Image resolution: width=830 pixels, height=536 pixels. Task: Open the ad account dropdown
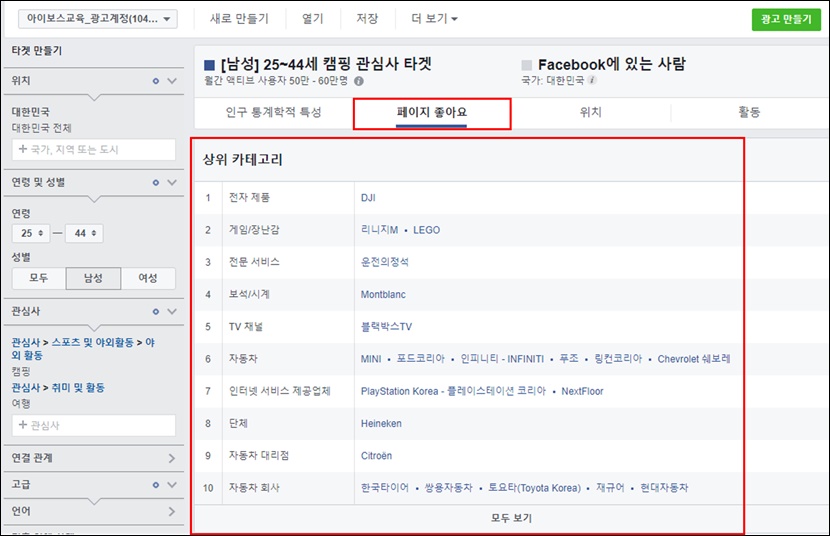[x=98, y=19]
